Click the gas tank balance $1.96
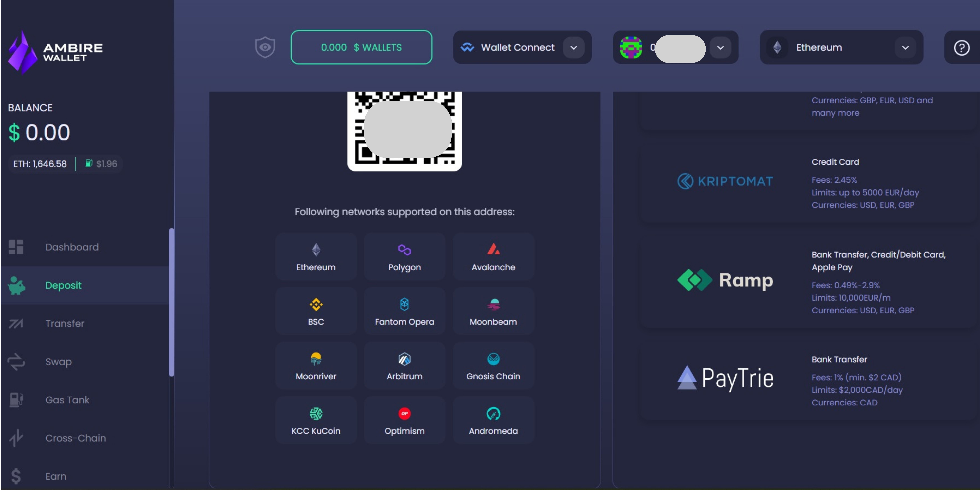This screenshot has height=490, width=980. tap(101, 164)
